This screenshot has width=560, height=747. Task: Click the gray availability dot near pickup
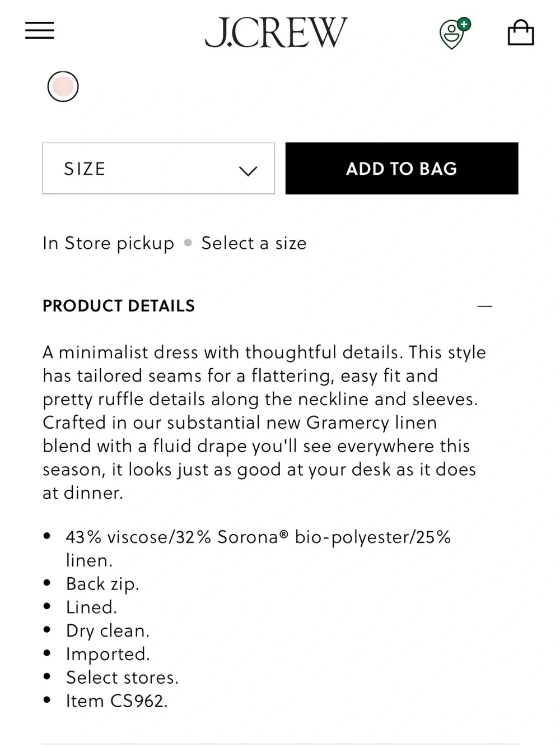coord(188,243)
